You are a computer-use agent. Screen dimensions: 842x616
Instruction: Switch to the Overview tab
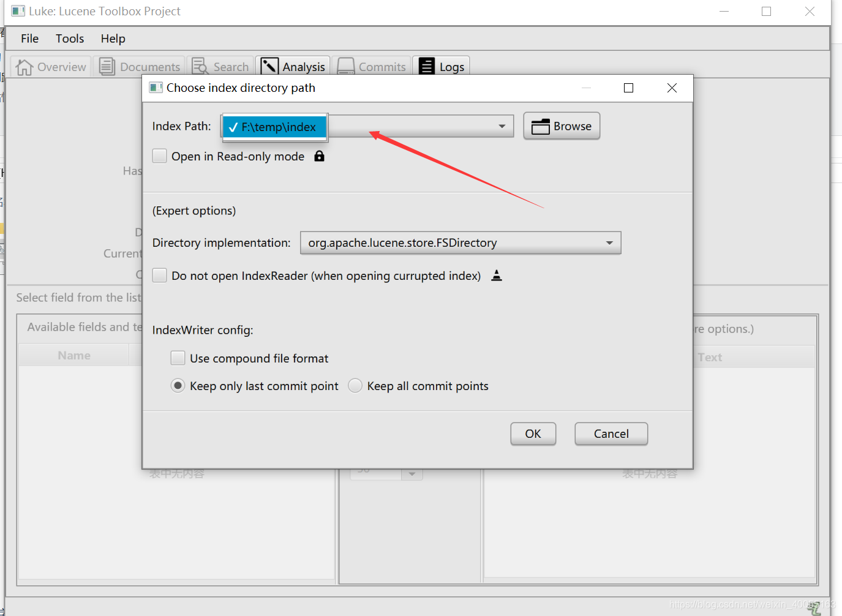tap(51, 66)
